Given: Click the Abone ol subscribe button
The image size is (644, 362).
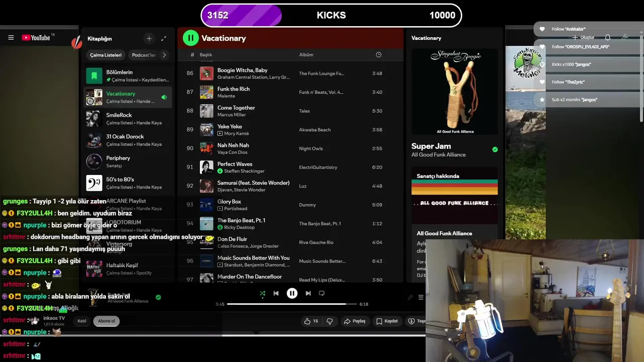Looking at the screenshot, I should pos(106,321).
